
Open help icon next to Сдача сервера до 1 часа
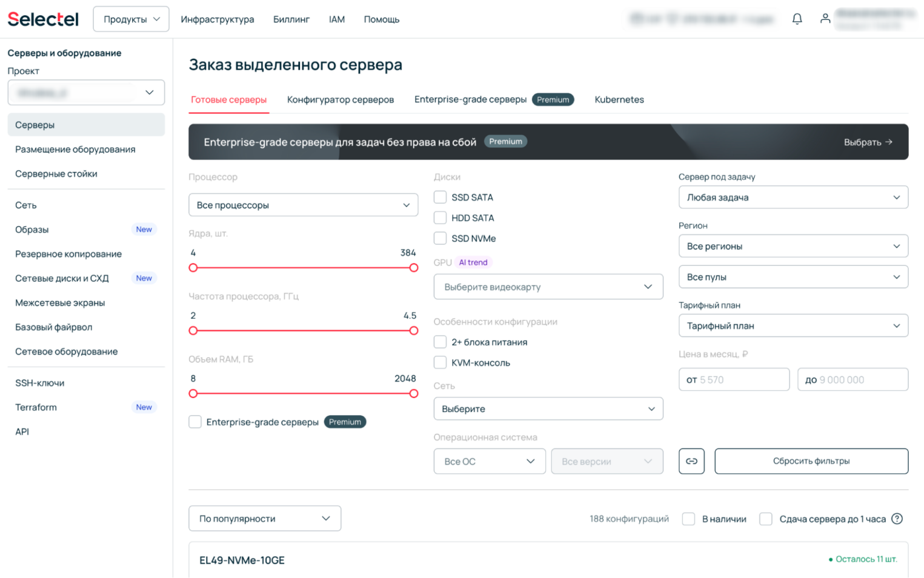[897, 519]
